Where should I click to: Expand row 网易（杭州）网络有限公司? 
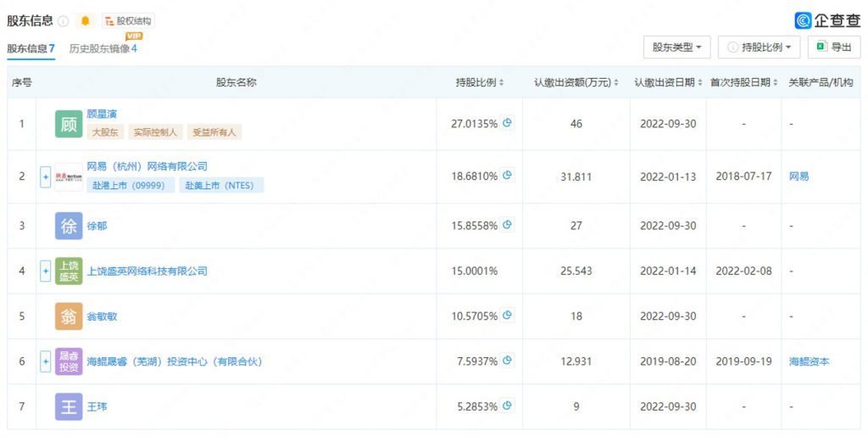46,177
